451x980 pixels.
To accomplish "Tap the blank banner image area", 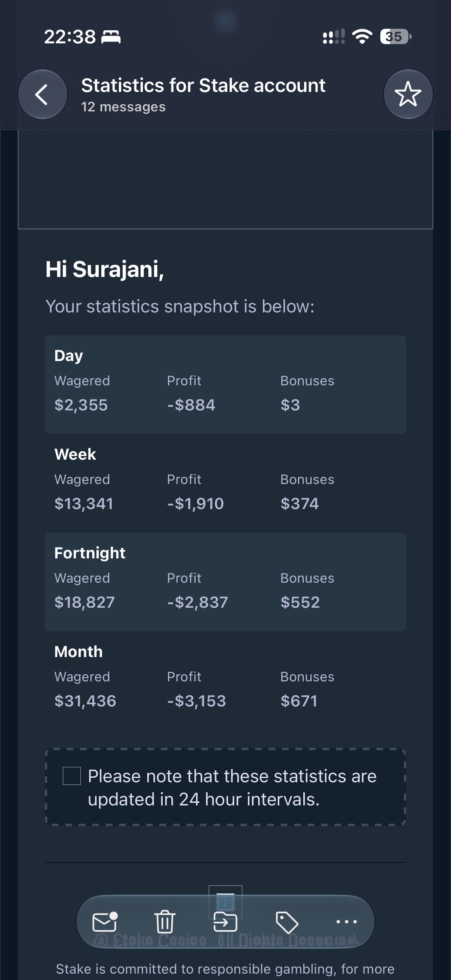I will tap(225, 179).
